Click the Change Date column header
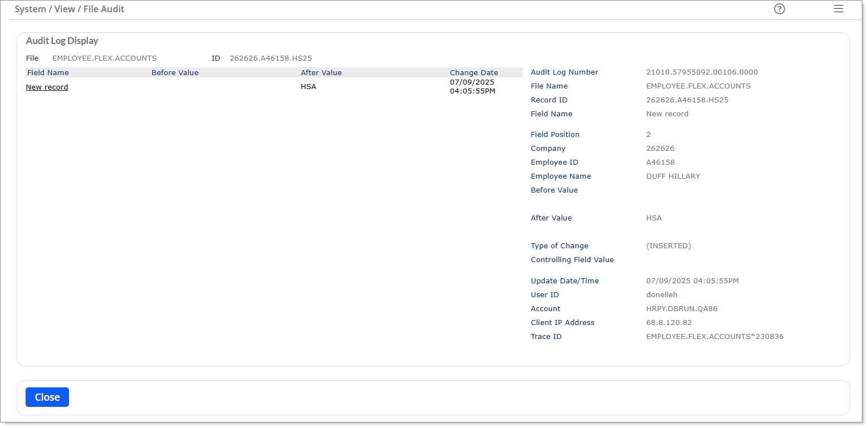 pos(474,72)
